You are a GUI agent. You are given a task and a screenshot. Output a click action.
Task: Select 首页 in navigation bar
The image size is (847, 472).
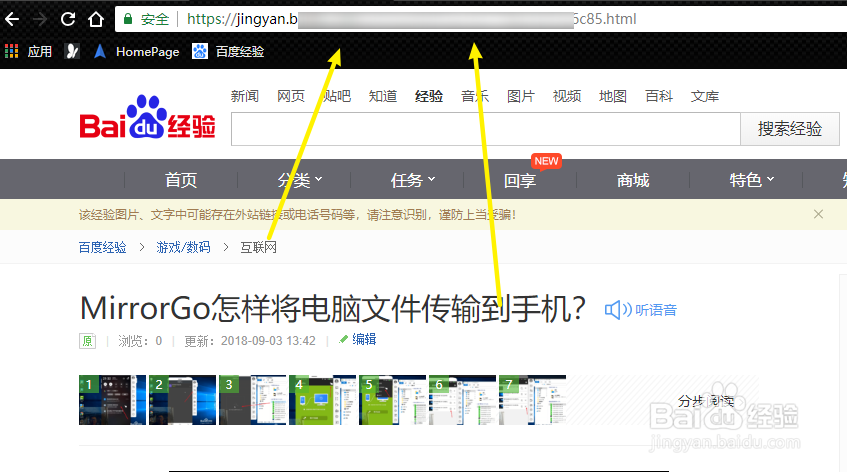pos(181,180)
